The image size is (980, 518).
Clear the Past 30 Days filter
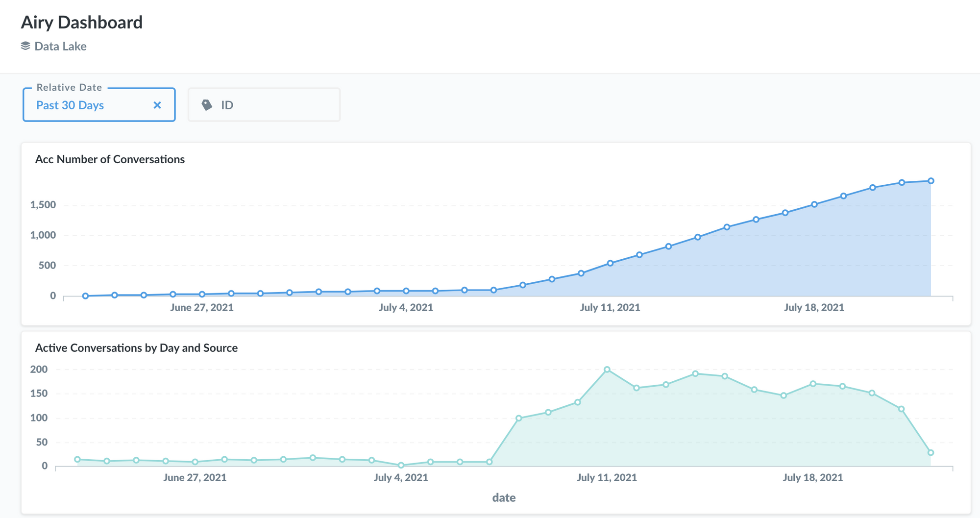click(x=157, y=105)
